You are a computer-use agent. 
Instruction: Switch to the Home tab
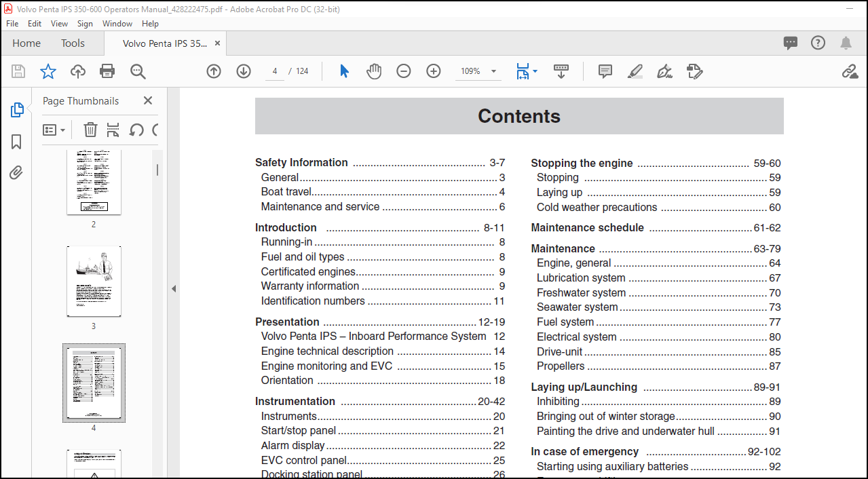(26, 43)
